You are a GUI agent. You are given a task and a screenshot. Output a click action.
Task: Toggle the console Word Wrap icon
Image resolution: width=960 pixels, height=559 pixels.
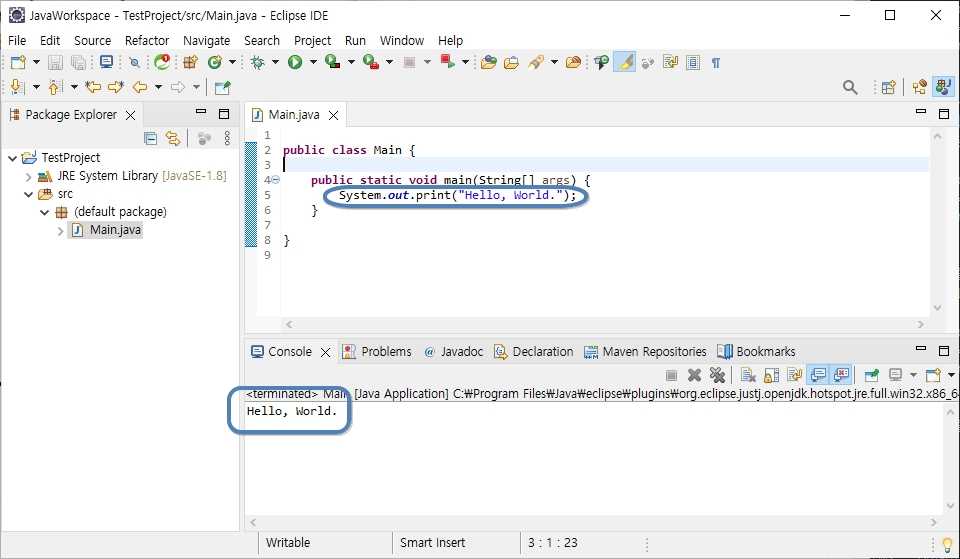pos(795,373)
